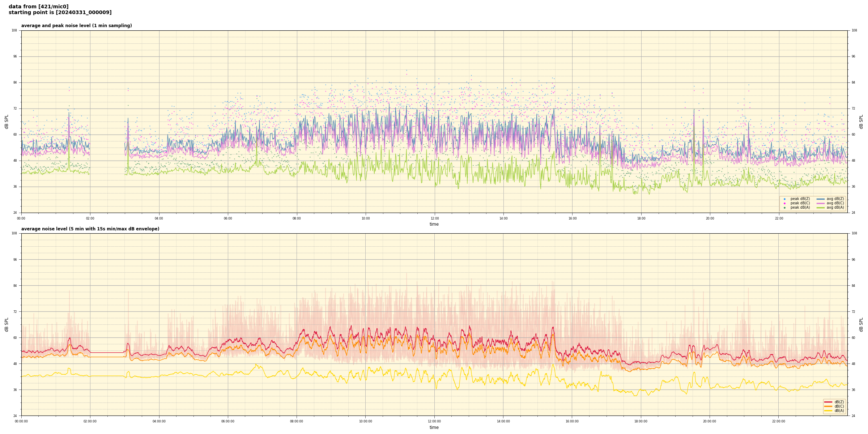Viewport: 868px width, 434px height.
Task: Click the orange dB(C) swatch in bottom legend
Action: [829, 406]
